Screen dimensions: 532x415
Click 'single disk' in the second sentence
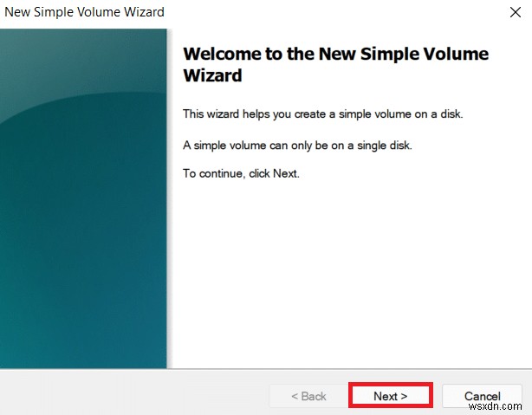(x=384, y=146)
